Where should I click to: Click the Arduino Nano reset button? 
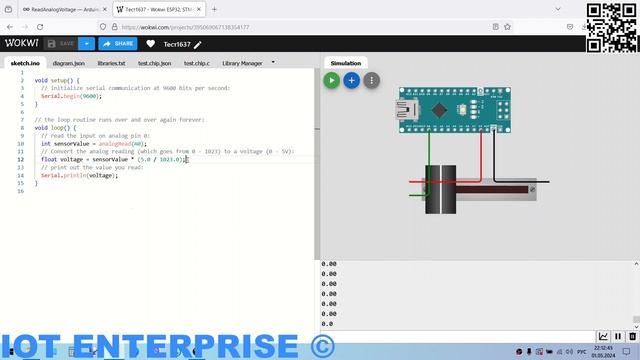462,109
